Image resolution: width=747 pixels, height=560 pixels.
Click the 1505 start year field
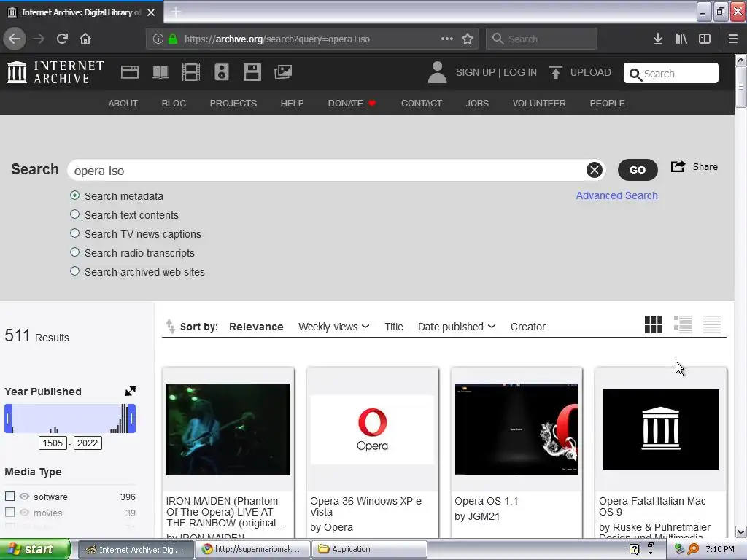point(53,443)
